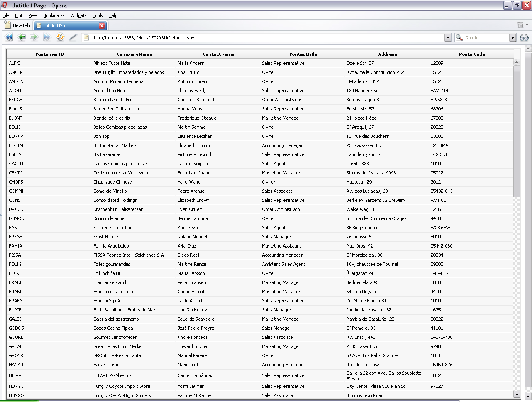This screenshot has height=402, width=532.
Task: Click the rewind navigation icon
Action: [x=9, y=37]
